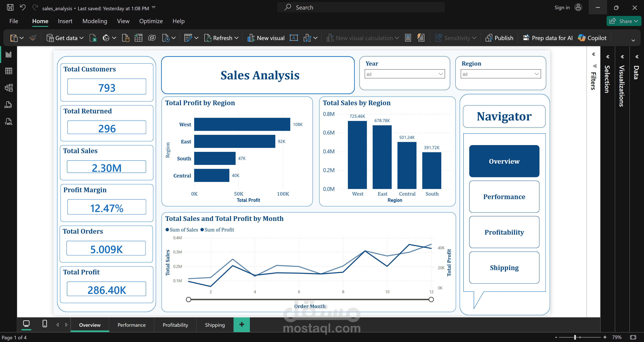Click the Quick measure lightning icon
The height and width of the screenshot is (342, 644).
coord(421,38)
